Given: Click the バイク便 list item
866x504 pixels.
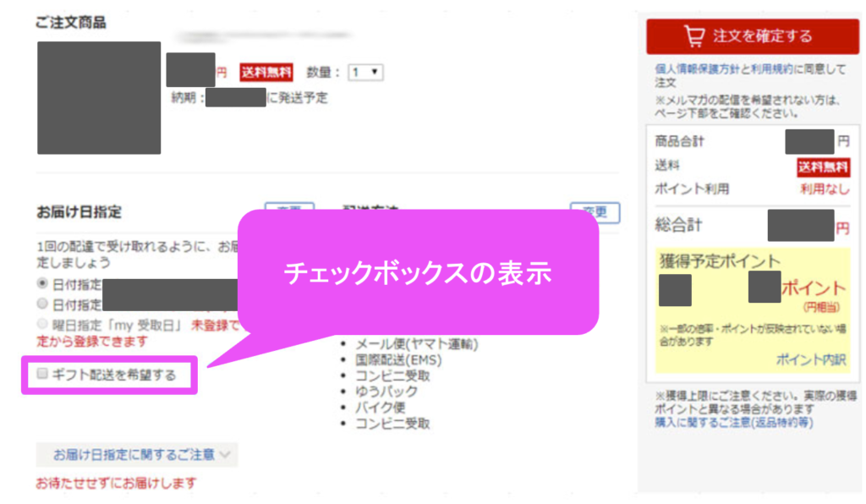Looking at the screenshot, I should click(x=380, y=408).
